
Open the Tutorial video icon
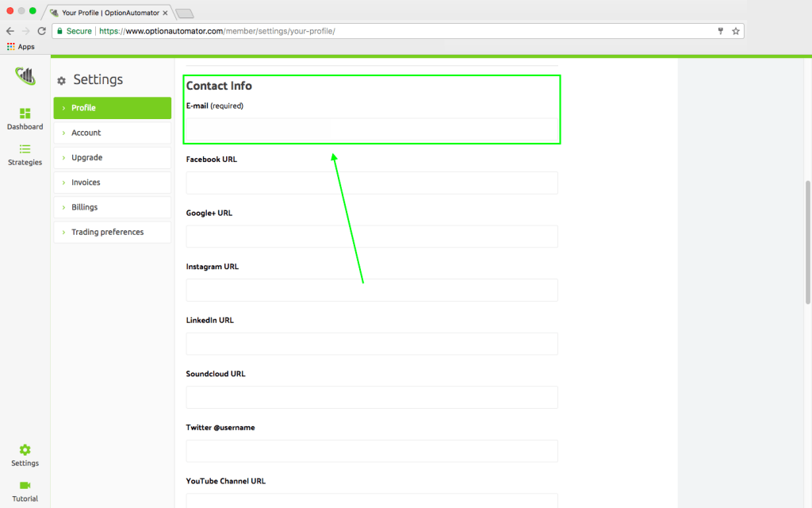tap(25, 487)
